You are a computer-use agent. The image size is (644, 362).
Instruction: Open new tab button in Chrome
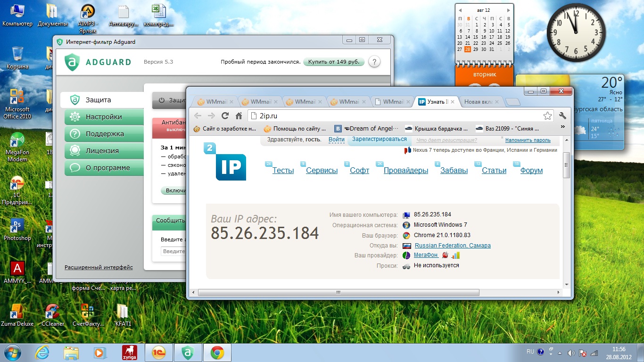pos(512,102)
